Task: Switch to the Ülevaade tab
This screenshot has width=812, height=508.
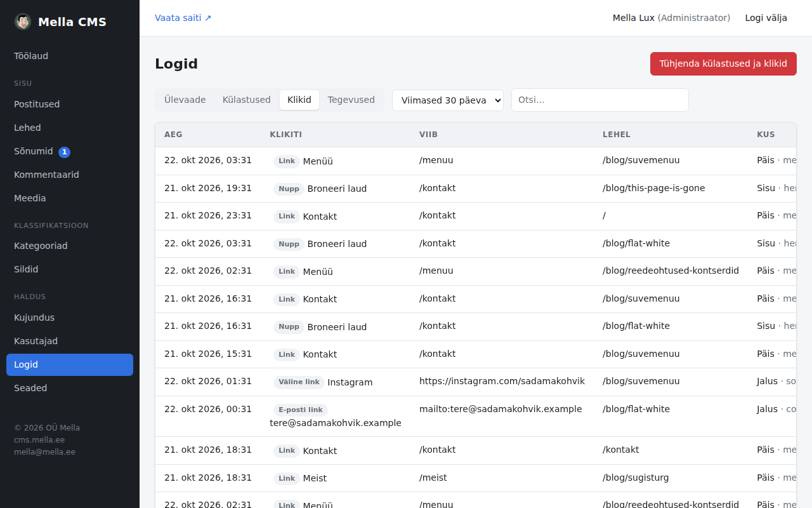Action: [185, 100]
